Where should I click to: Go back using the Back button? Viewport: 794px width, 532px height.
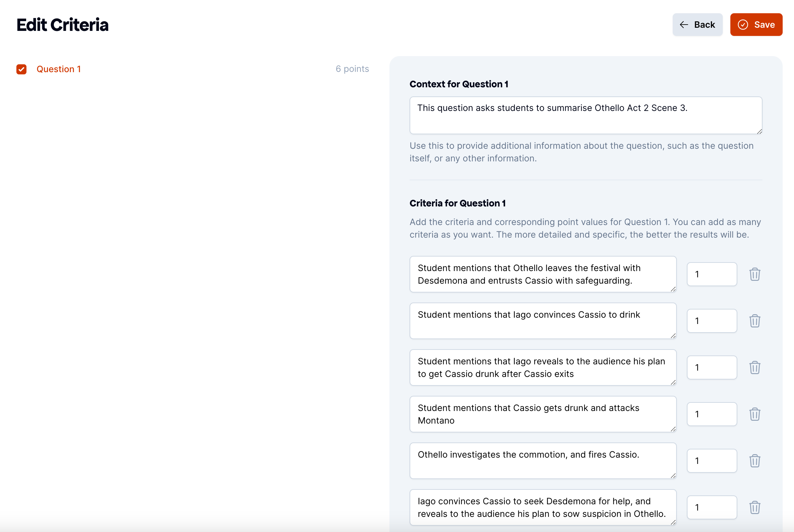(x=697, y=25)
